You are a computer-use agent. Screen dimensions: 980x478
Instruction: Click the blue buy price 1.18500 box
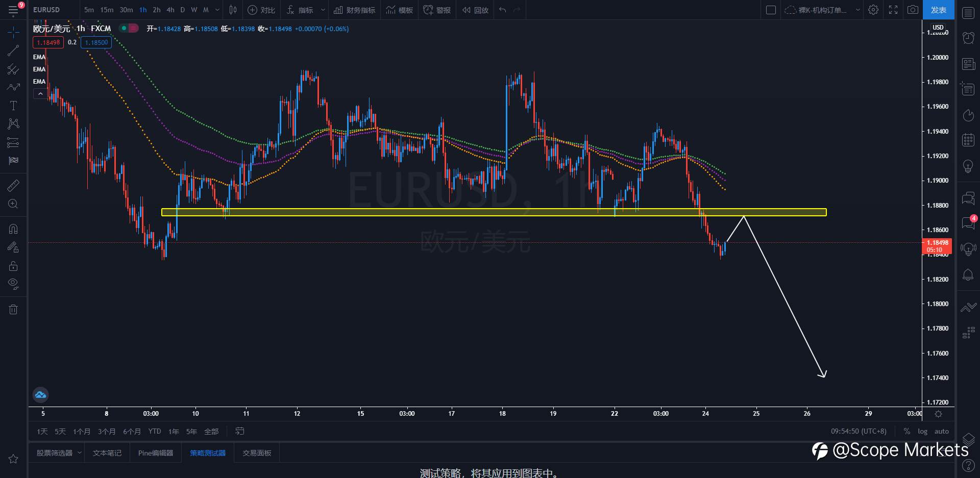point(96,42)
